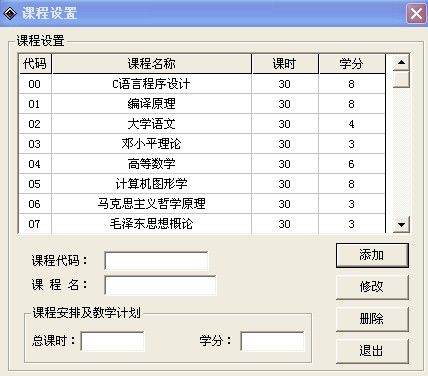Click the 添加 button
The height and width of the screenshot is (376, 428).
[x=372, y=255]
